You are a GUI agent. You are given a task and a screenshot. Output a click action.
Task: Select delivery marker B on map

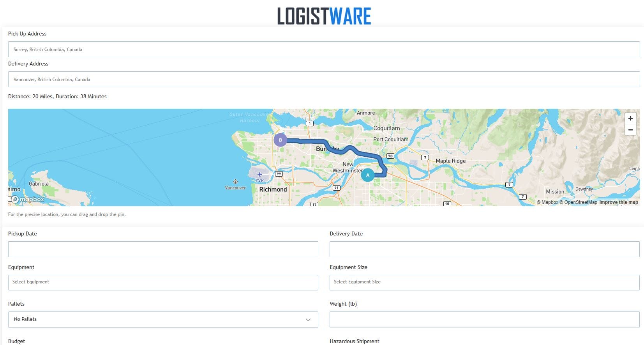(x=280, y=140)
